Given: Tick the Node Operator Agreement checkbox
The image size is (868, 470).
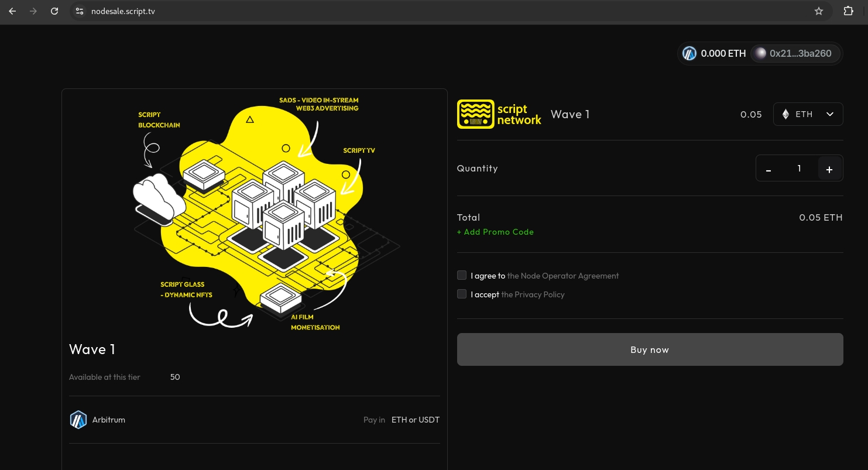Looking at the screenshot, I should (x=462, y=275).
